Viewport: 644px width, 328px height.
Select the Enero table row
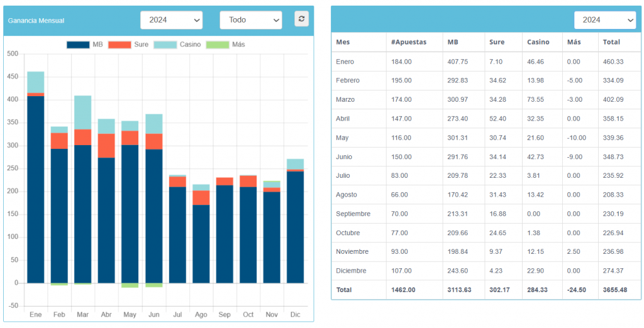click(345, 62)
